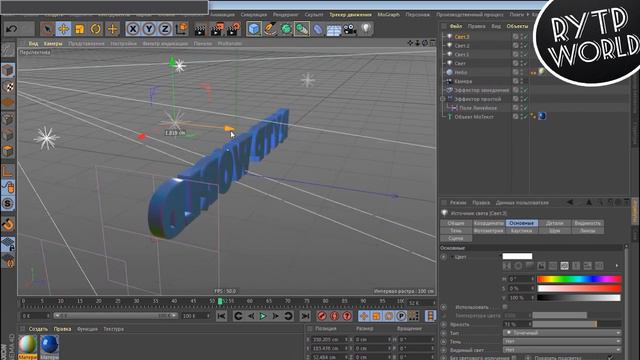Switch to the Детали attribute tab

click(554, 223)
